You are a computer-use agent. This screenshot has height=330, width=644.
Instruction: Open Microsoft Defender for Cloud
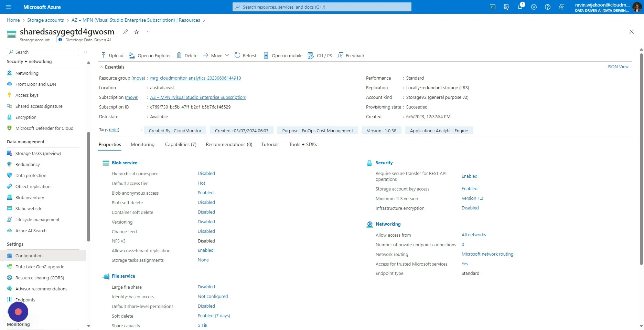pos(44,128)
